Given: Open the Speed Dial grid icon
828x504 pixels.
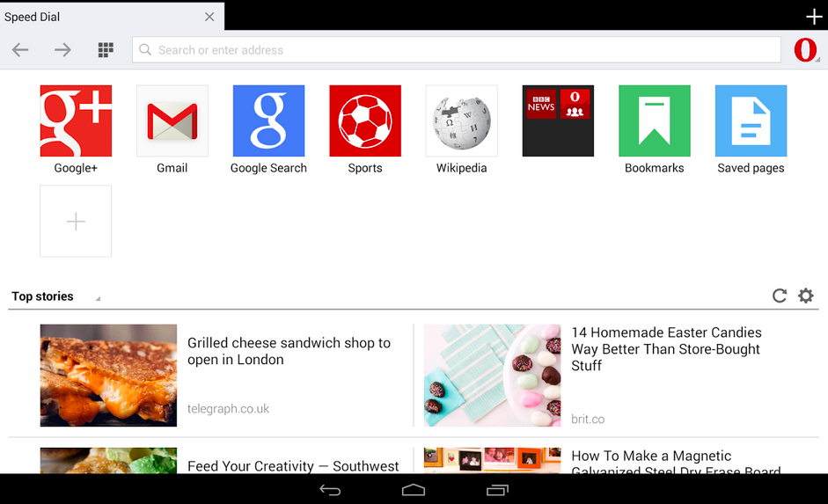Looking at the screenshot, I should pos(106,50).
